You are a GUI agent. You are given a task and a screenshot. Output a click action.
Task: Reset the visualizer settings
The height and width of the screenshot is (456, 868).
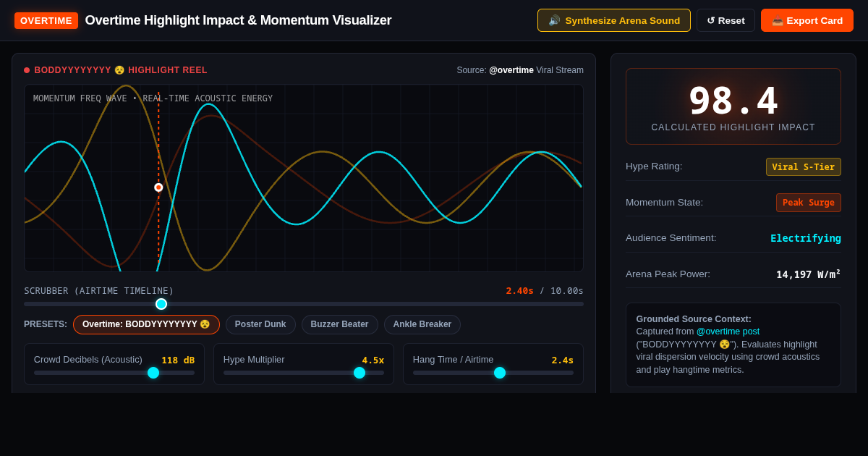coord(726,20)
